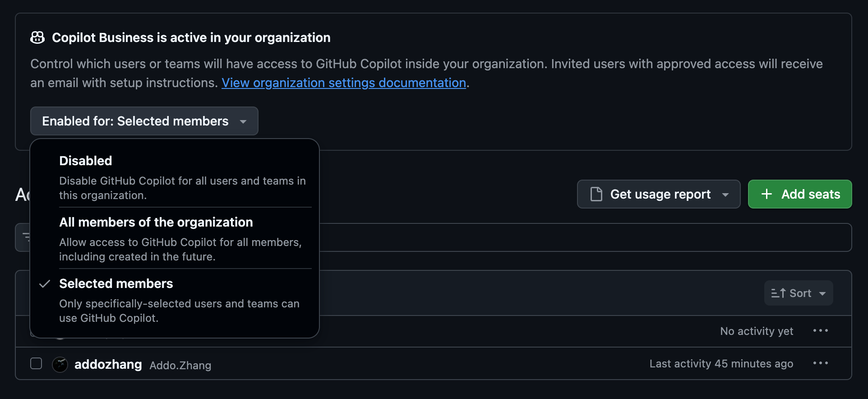
Task: Expand the Get usage report dropdown arrow
Action: pyautogui.click(x=725, y=195)
